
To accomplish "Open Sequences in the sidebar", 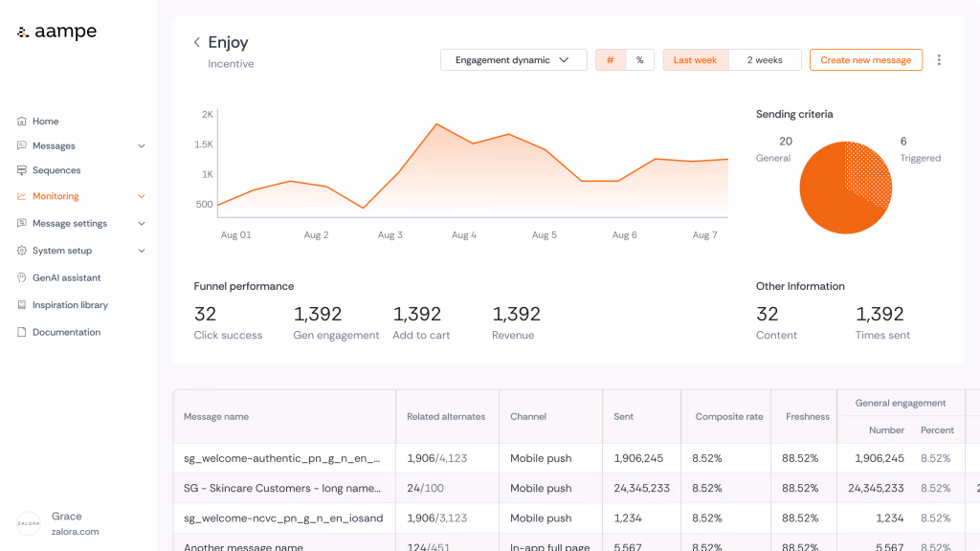I will (x=56, y=170).
